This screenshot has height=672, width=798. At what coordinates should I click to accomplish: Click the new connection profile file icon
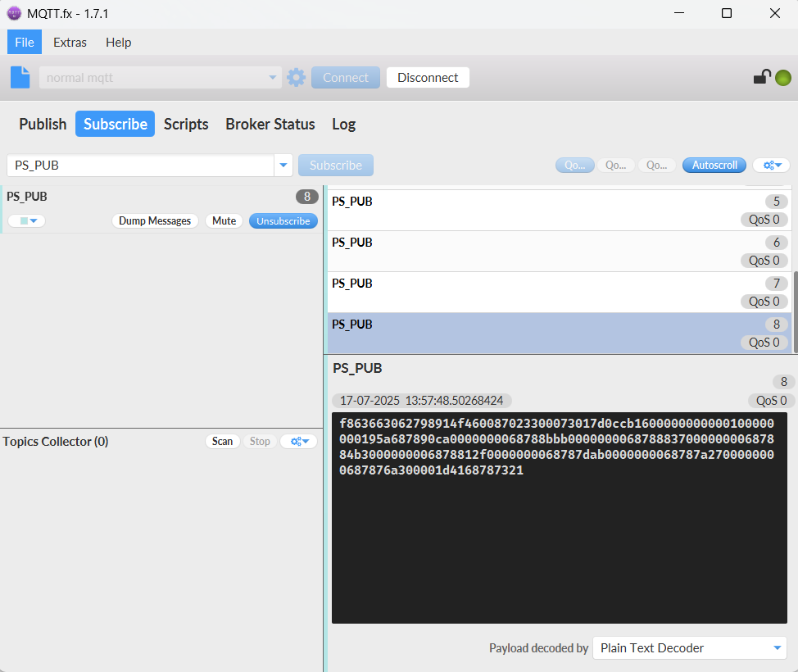[x=20, y=77]
